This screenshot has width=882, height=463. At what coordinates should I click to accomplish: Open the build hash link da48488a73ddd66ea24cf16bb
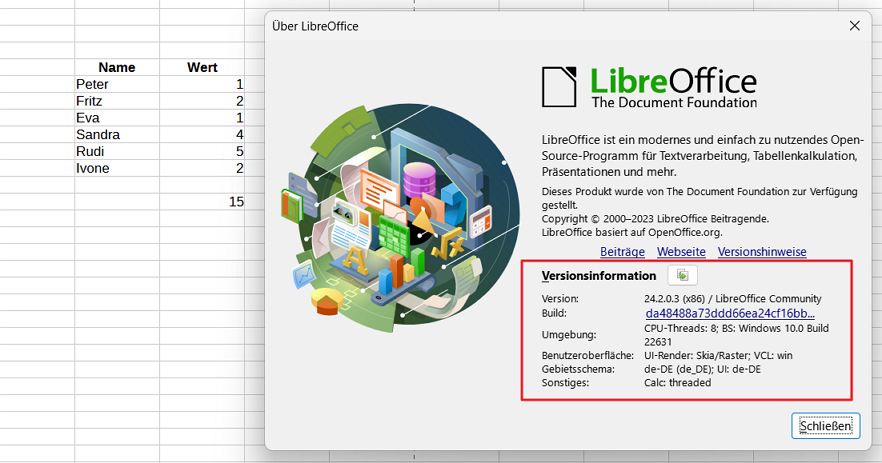click(730, 313)
